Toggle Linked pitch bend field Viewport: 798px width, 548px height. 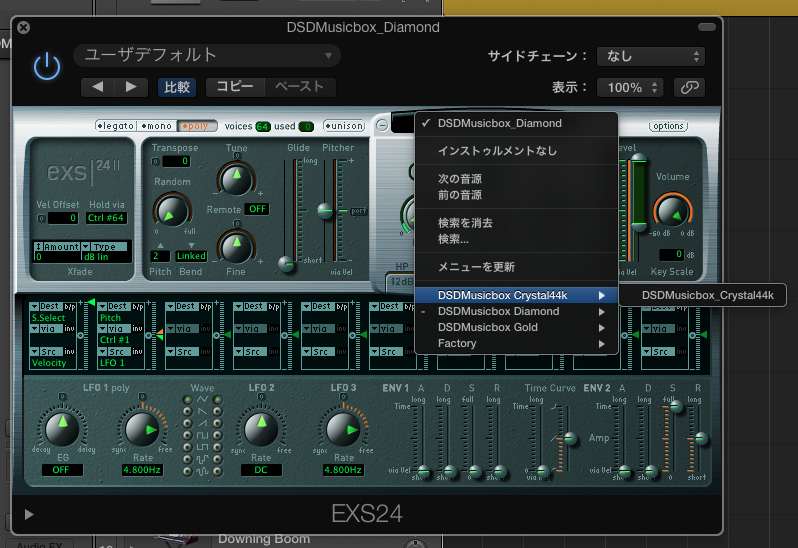point(191,256)
